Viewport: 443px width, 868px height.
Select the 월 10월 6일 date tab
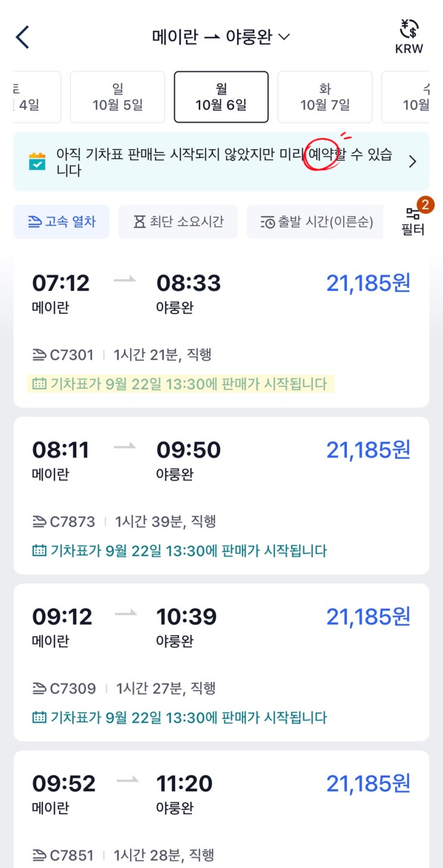221,97
